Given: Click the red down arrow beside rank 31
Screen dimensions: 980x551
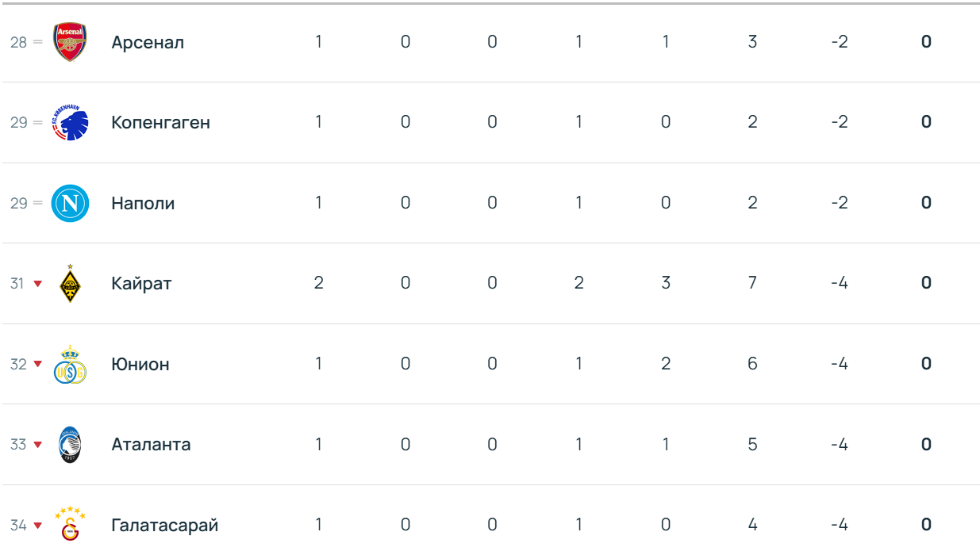Looking at the screenshot, I should [37, 284].
